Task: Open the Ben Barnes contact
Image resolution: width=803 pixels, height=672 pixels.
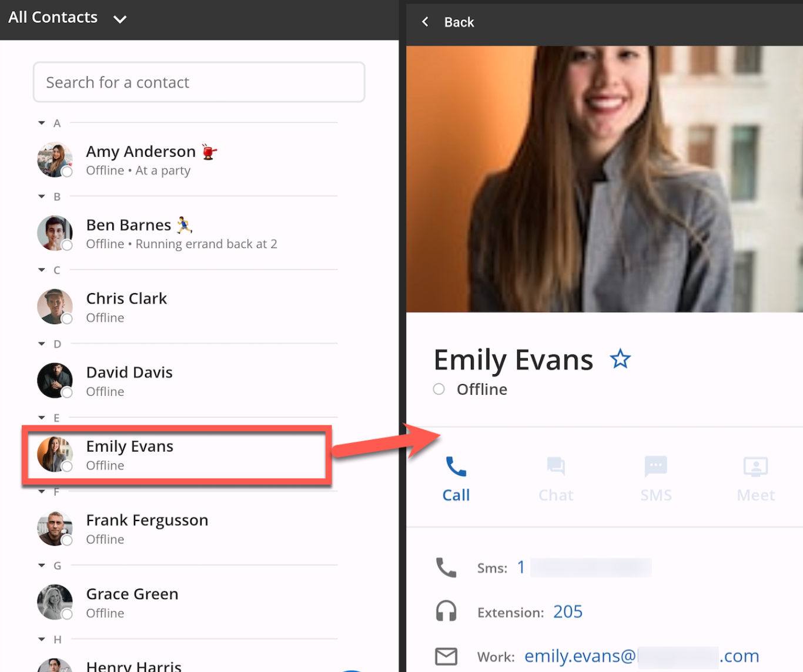Action: click(x=187, y=233)
